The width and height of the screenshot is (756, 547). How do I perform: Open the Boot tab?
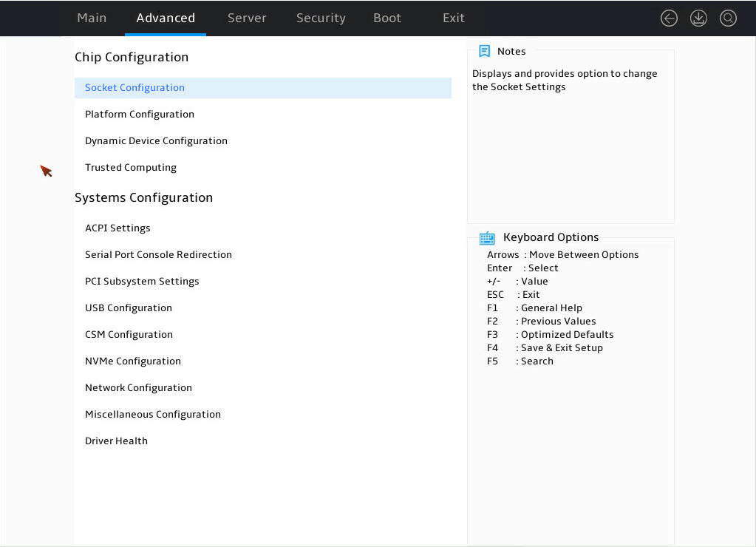tap(387, 18)
